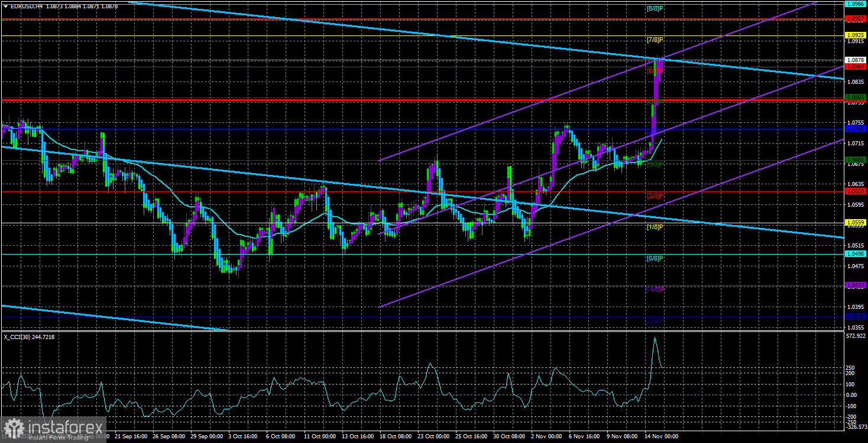Click the current price tag 1.0878

coord(856,60)
